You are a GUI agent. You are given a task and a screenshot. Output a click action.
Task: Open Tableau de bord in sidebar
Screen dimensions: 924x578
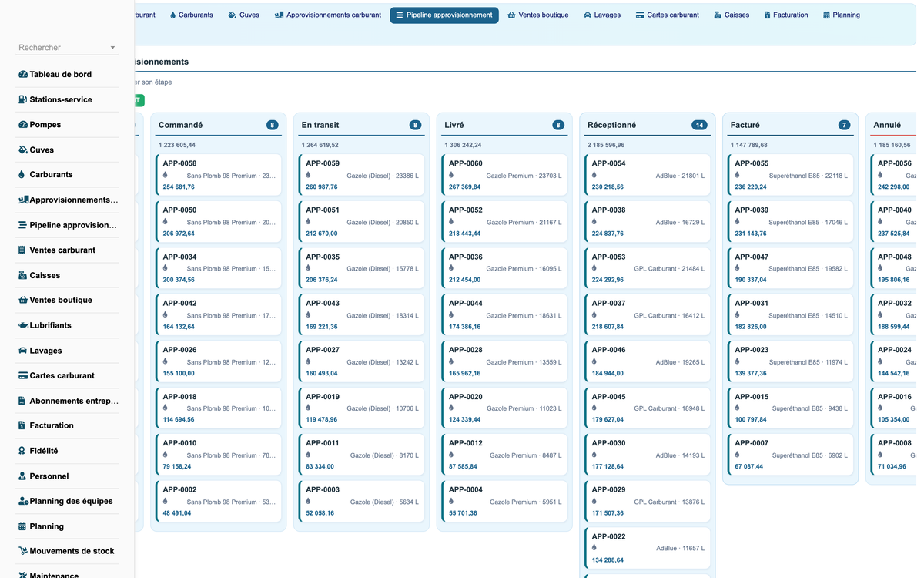68,74
